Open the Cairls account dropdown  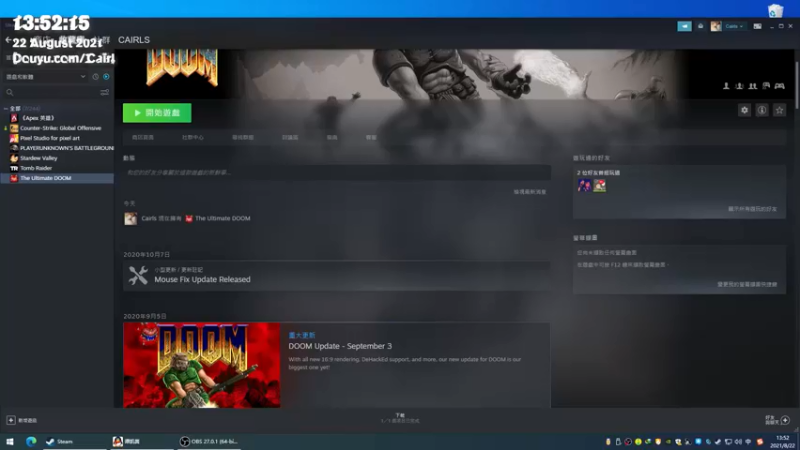click(735, 26)
